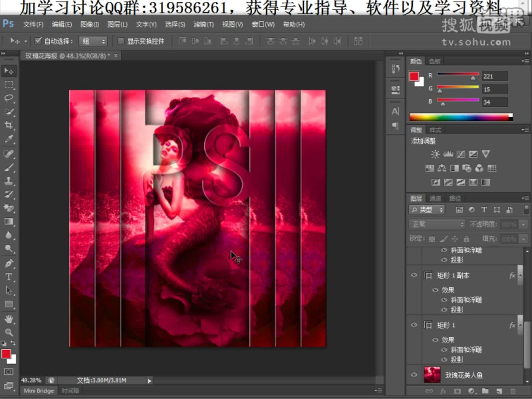Click the foreground color in Color panel
Image resolution: width=532 pixels, height=399 pixels.
pos(414,76)
